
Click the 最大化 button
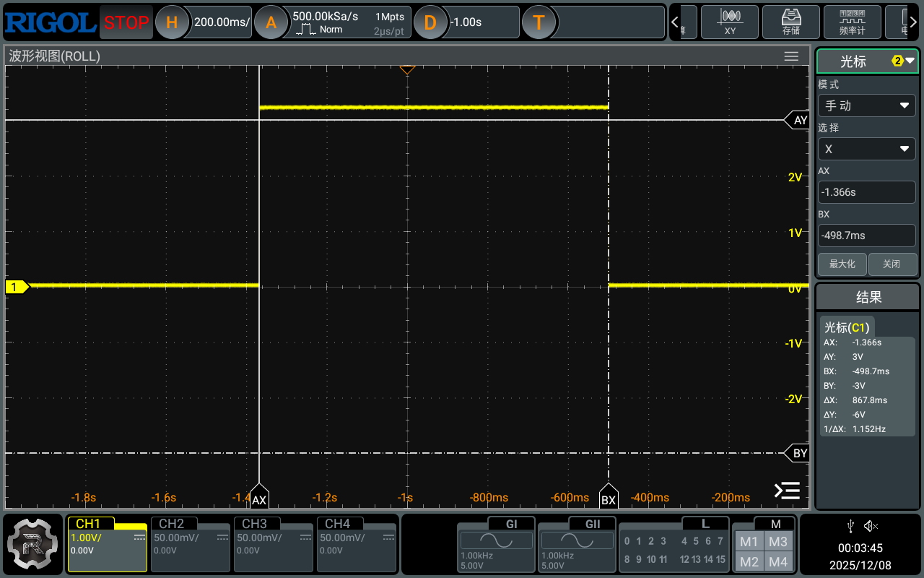click(x=842, y=264)
